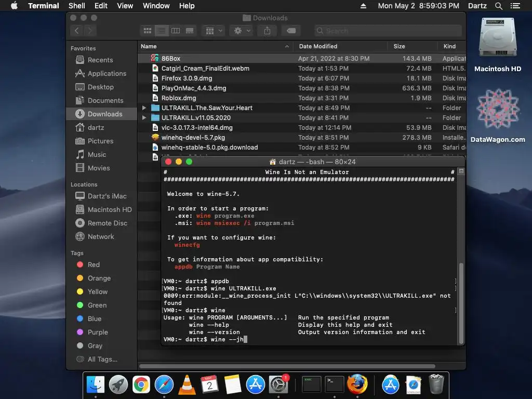Click the eject icon in menu bar

coord(363,6)
